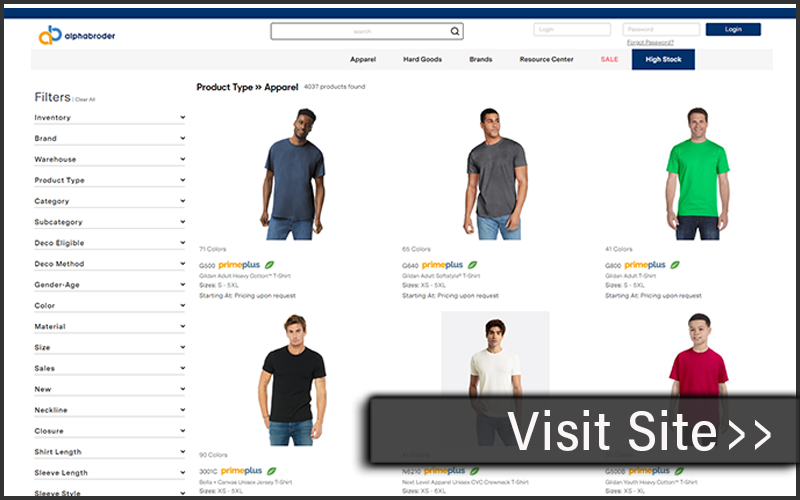Click '4037 products found' text
The height and width of the screenshot is (500, 800).
click(334, 87)
